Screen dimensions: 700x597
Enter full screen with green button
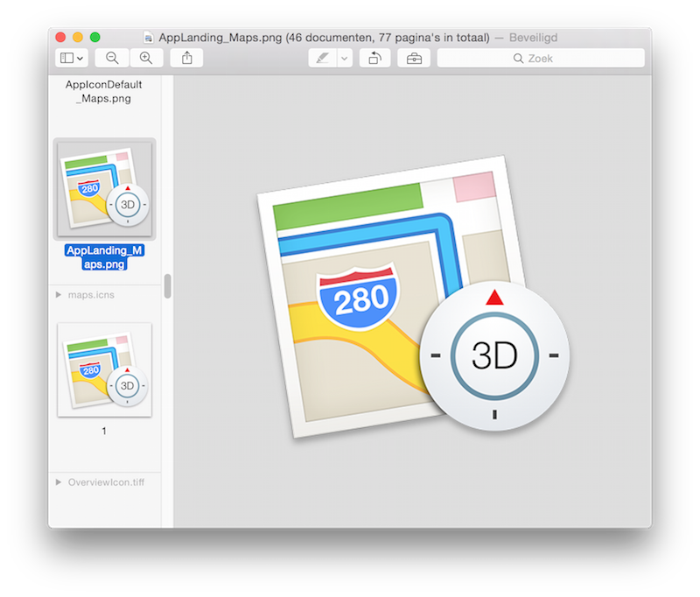94,37
